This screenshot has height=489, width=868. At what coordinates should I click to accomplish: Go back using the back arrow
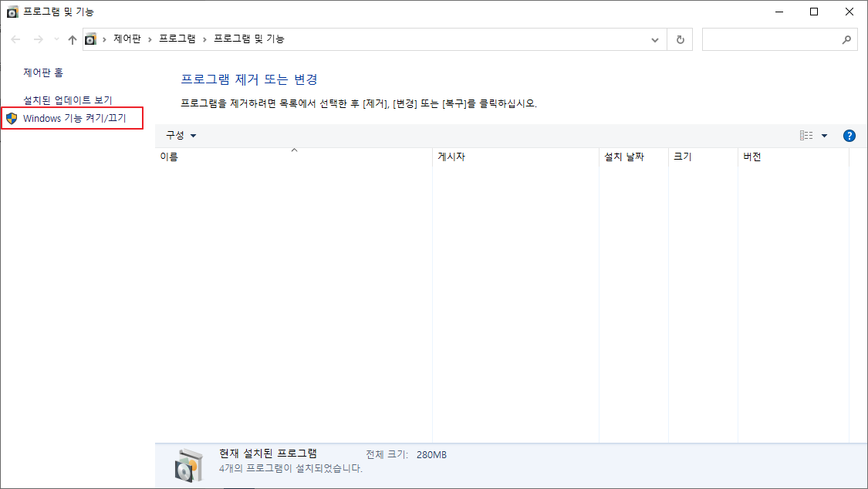[x=15, y=39]
